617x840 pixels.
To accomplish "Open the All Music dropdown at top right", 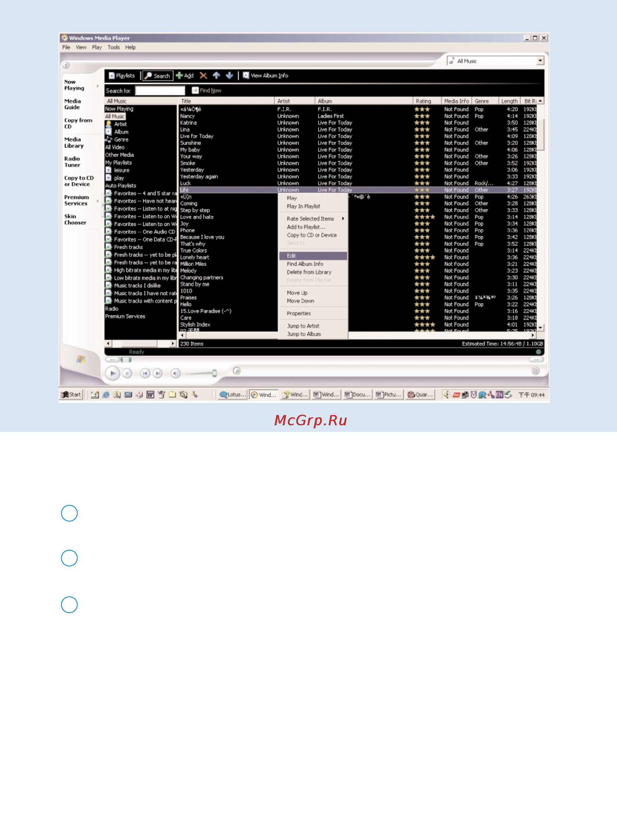I will (x=540, y=61).
